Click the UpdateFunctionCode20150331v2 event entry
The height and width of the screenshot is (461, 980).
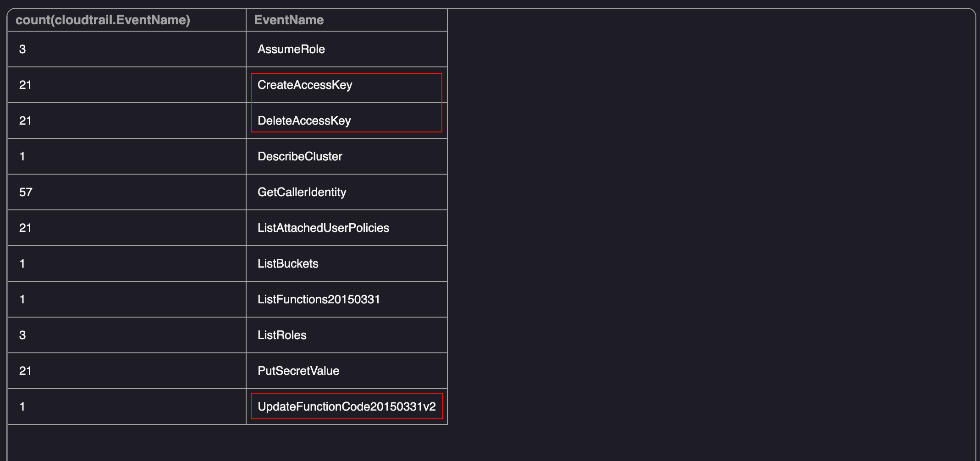pos(347,407)
